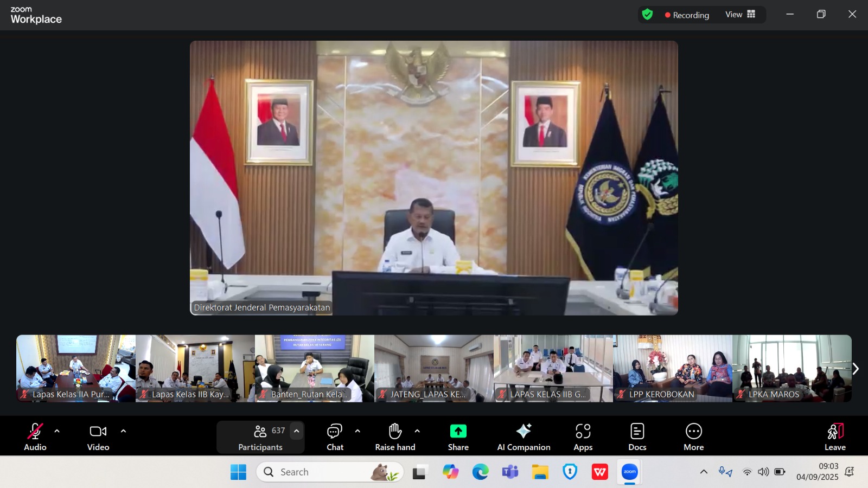The width and height of the screenshot is (868, 488).
Task: Open AI Companion
Action: click(x=524, y=436)
